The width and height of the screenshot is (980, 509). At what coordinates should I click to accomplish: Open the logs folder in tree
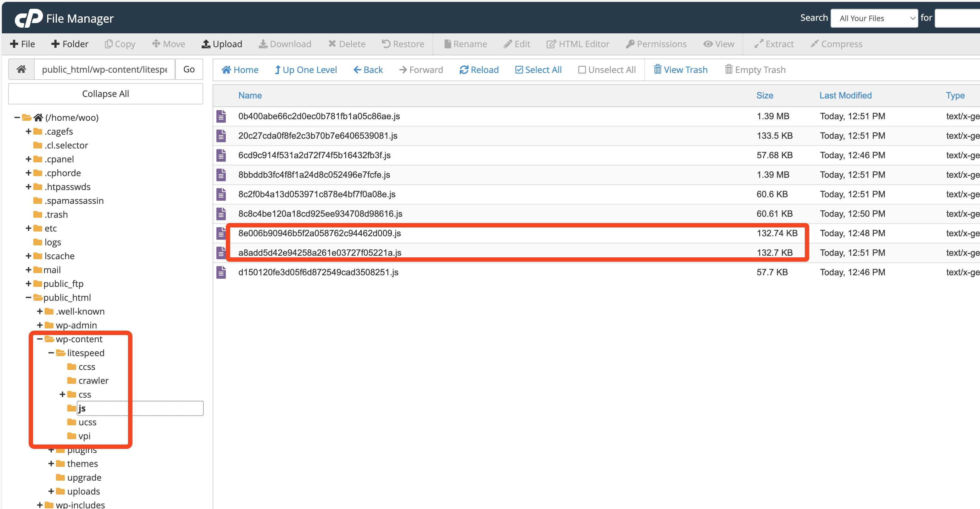click(53, 242)
